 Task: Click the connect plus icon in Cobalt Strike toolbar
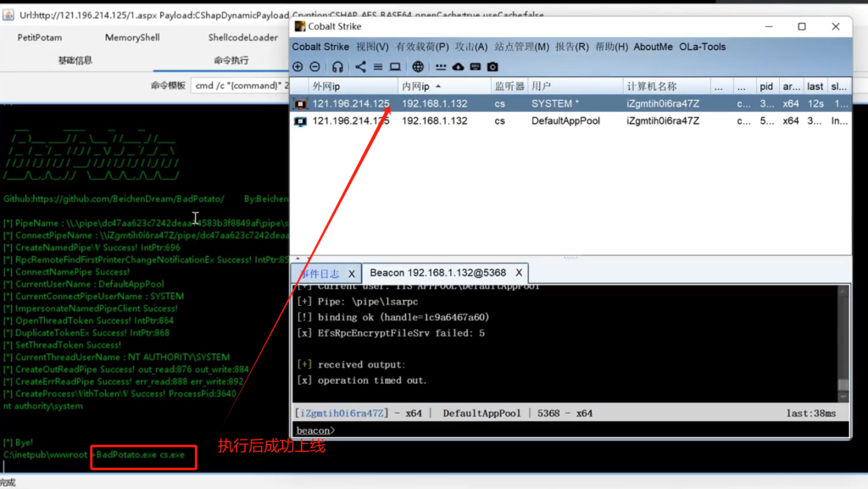[x=298, y=67]
